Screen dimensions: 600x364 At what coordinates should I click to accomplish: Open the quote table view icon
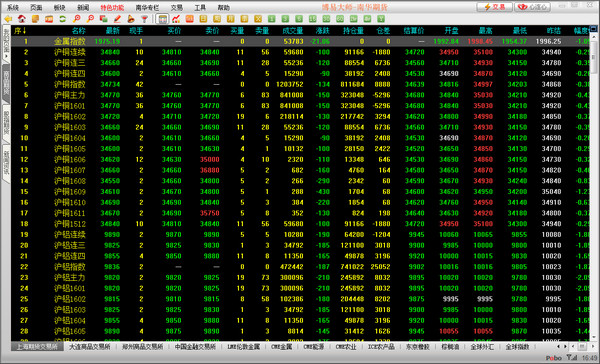162,19
